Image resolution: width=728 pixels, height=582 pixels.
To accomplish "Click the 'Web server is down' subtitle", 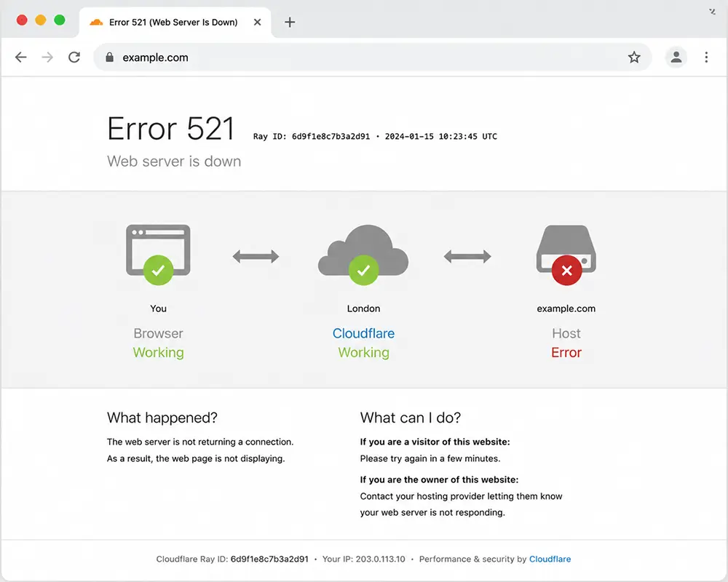I will point(174,161).
